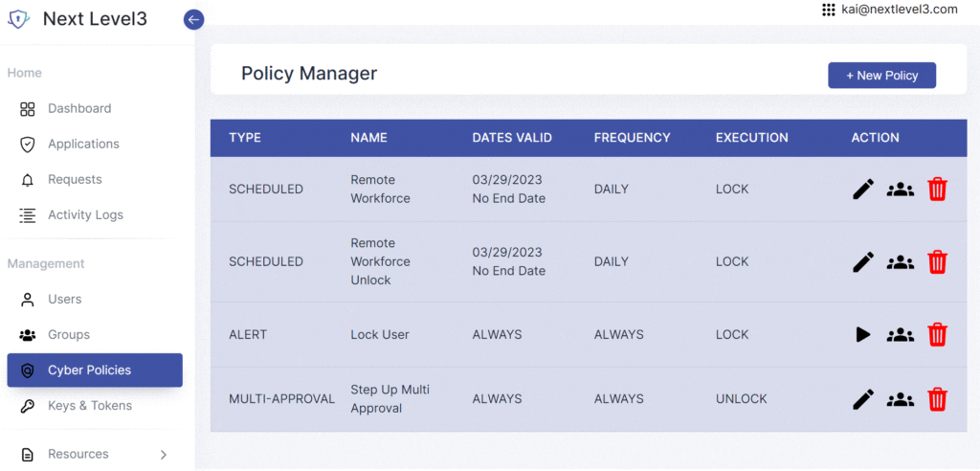Run the Lock User alert policy

[863, 335]
